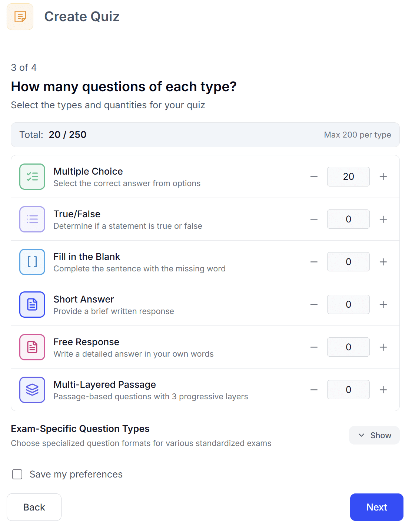Increment Short Answer quantity
Screen dimensions: 412x532
[383, 304]
